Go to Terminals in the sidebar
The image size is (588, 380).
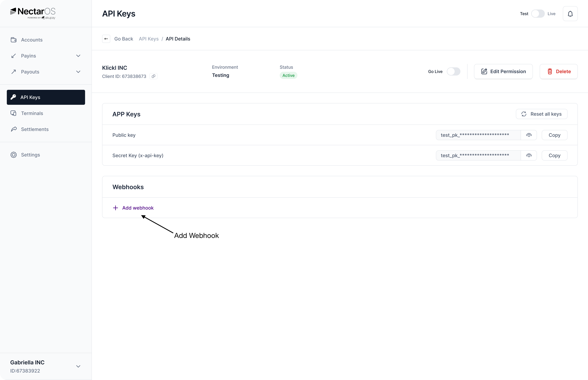[46, 113]
